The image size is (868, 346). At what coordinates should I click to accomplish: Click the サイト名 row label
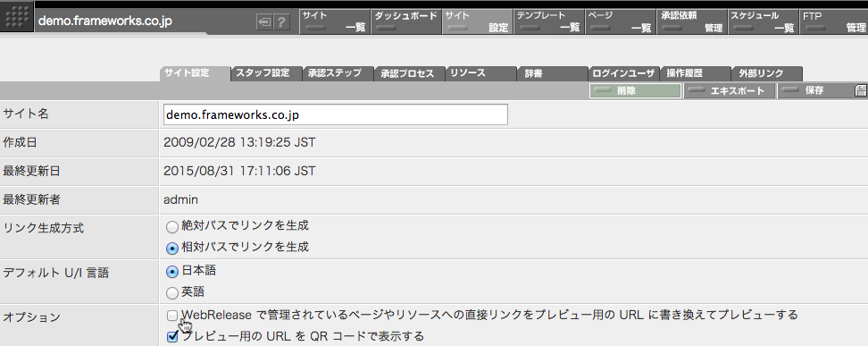click(26, 114)
